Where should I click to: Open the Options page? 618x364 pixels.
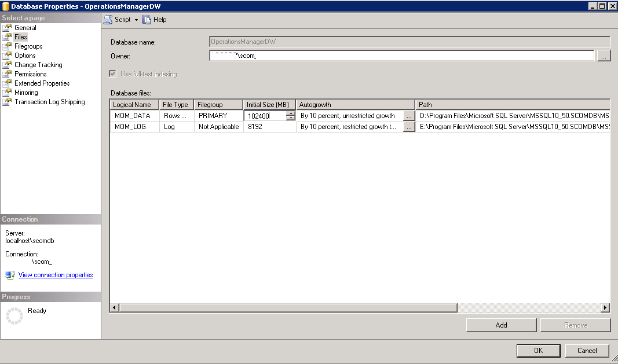25,56
